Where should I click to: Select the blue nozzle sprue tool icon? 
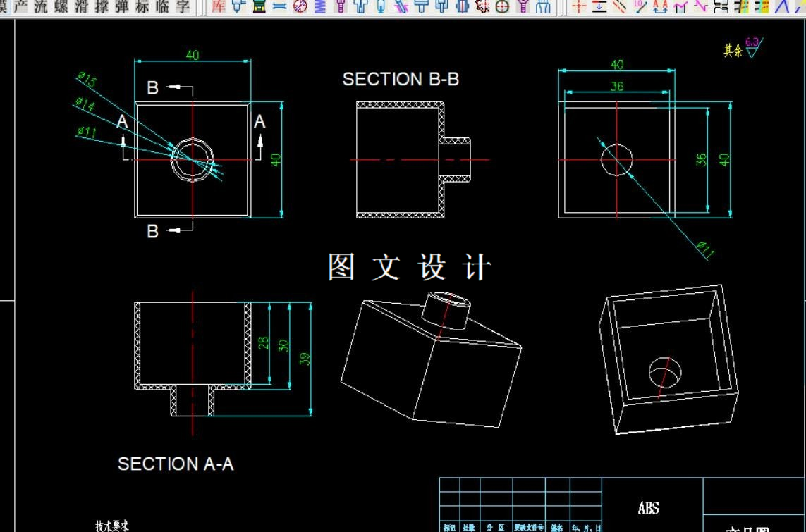237,6
